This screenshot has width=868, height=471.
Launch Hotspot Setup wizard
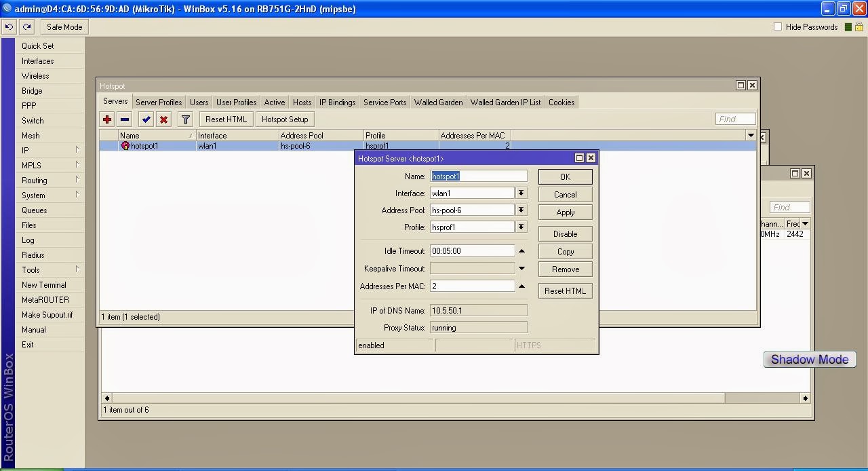pos(285,119)
